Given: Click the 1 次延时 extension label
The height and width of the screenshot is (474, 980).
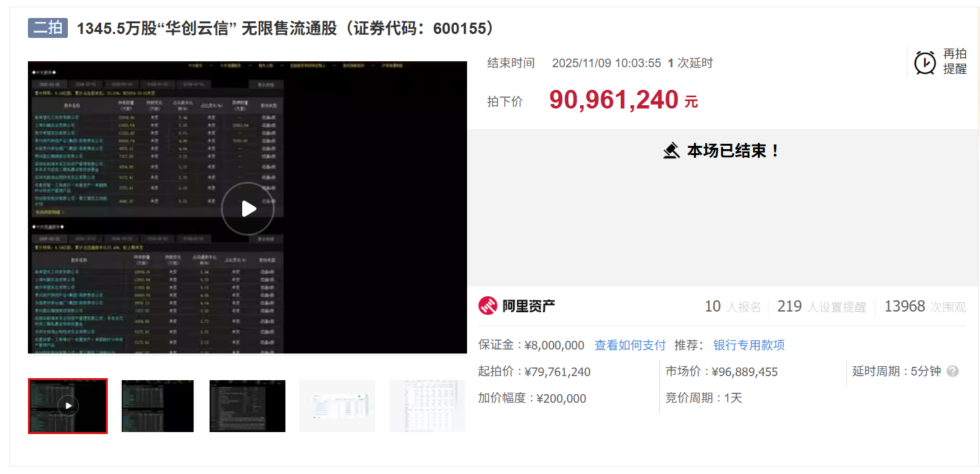Looking at the screenshot, I should point(690,63).
